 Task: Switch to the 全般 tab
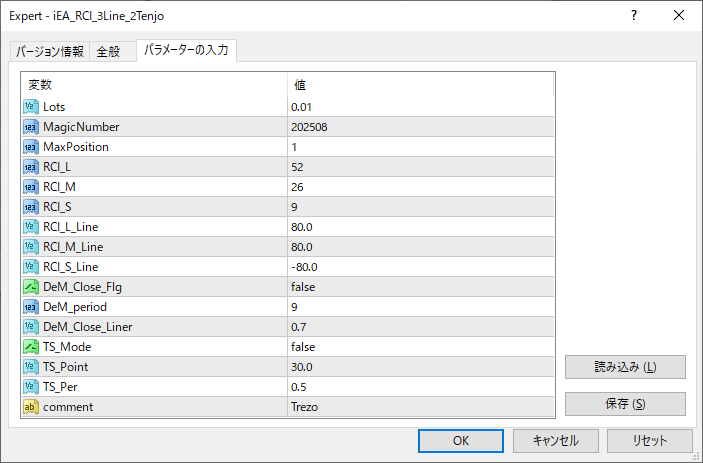pyautogui.click(x=108, y=52)
